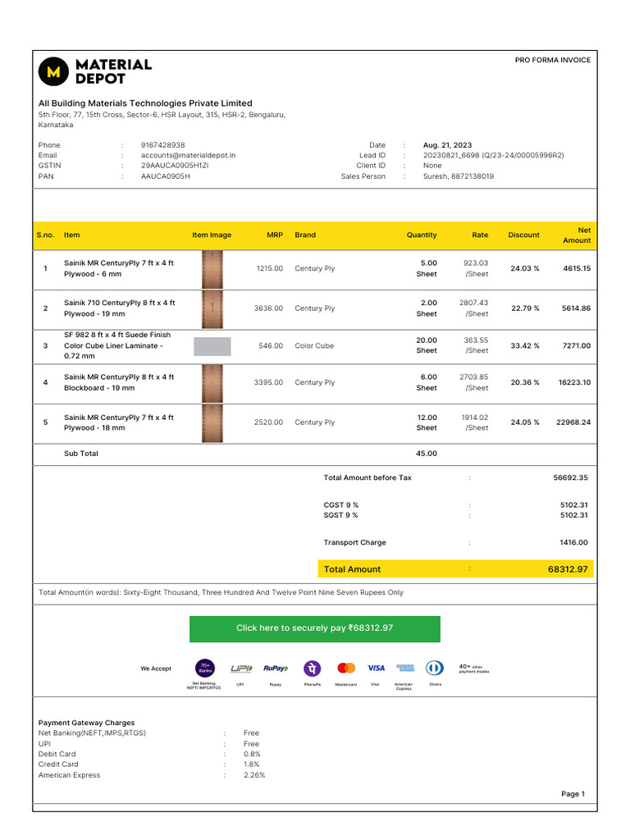630x840 pixels.
Task: Click the 40+ other payment modes label
Action: click(x=473, y=669)
